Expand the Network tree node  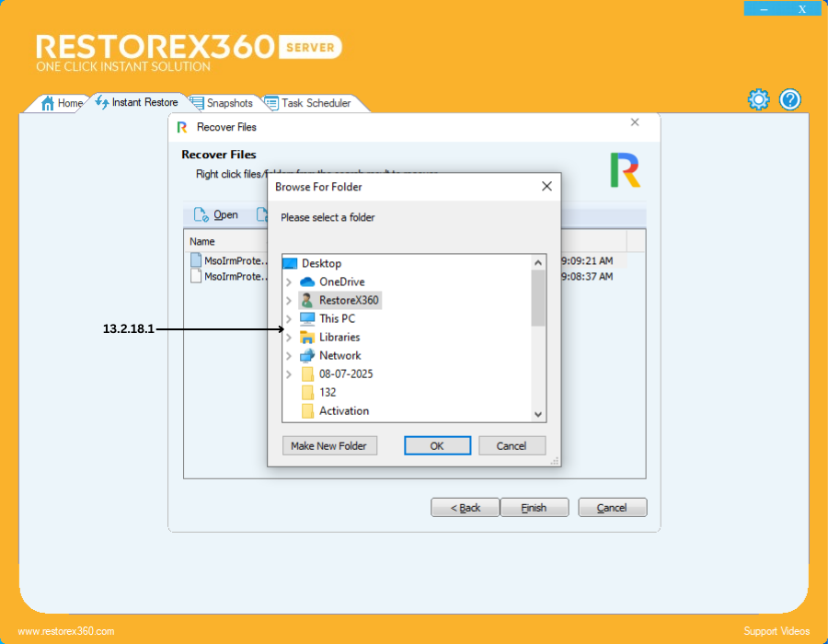pyautogui.click(x=289, y=356)
